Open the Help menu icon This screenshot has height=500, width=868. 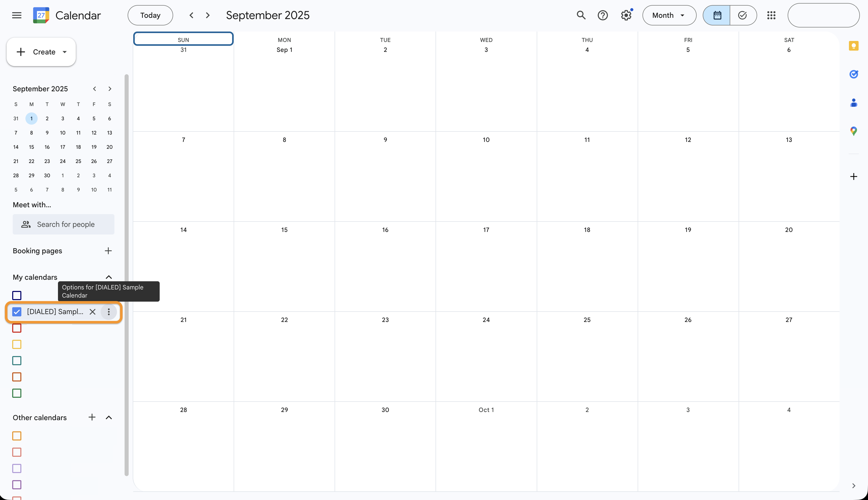click(603, 15)
